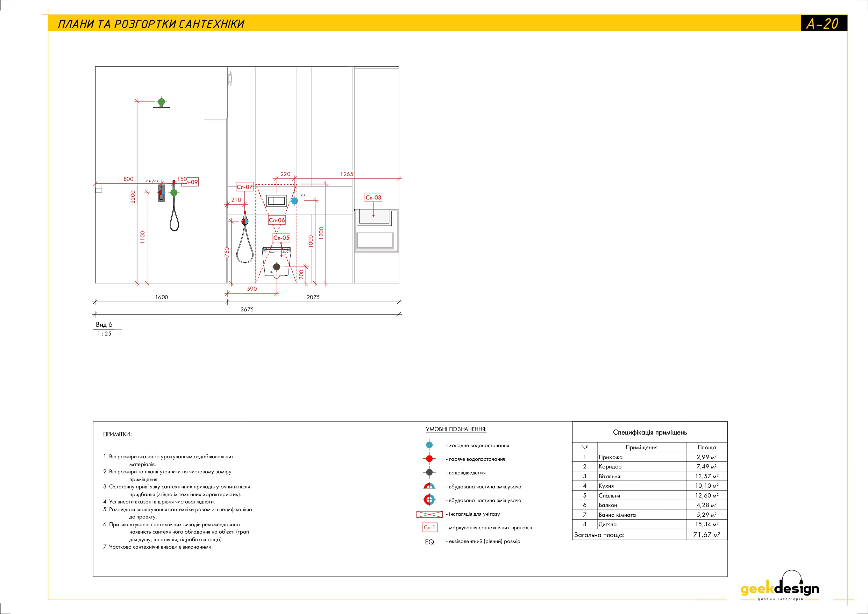Click the view label Вид 6
The height and width of the screenshot is (614, 868).
(104, 325)
